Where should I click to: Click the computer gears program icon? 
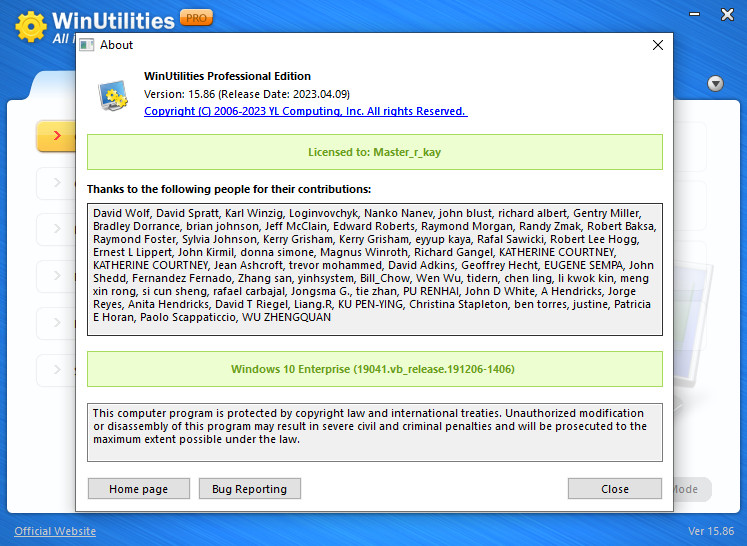coord(113,95)
